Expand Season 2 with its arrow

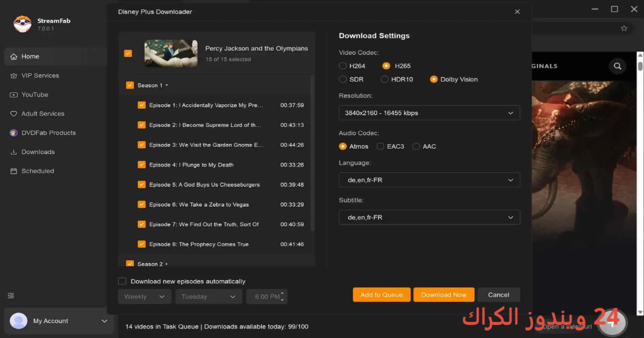pos(166,264)
